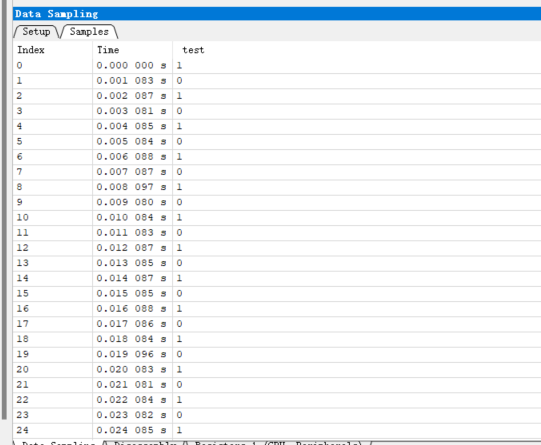
Task: Click the time value 0.003 081 s
Action: [132, 111]
